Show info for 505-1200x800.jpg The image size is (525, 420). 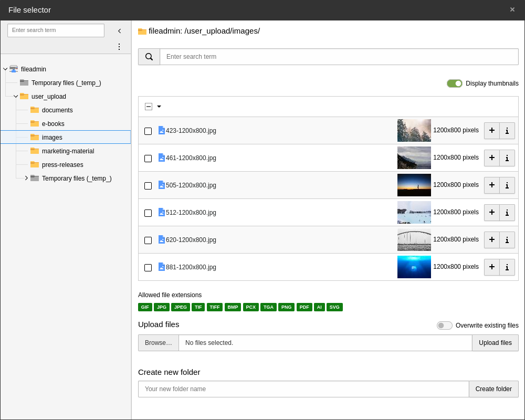tap(507, 185)
